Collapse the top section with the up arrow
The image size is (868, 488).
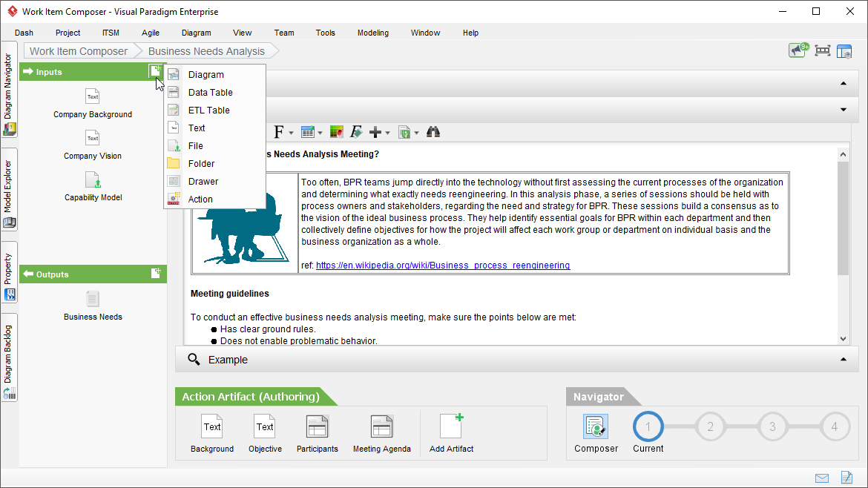[843, 84]
